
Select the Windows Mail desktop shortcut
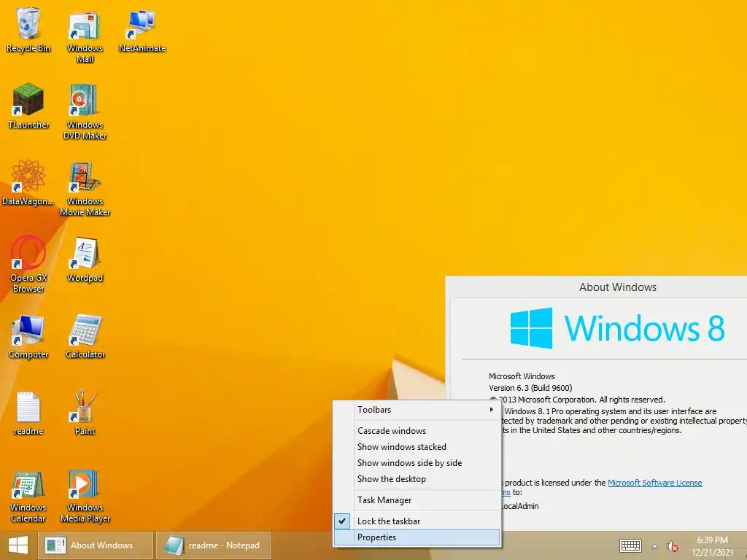point(85,37)
